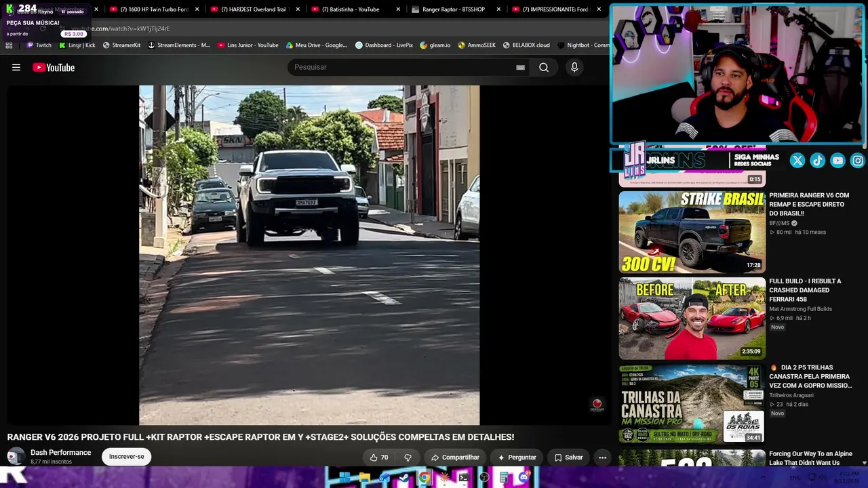Open Steam from the taskbar
Viewport: 868px width, 488px height.
(404, 478)
